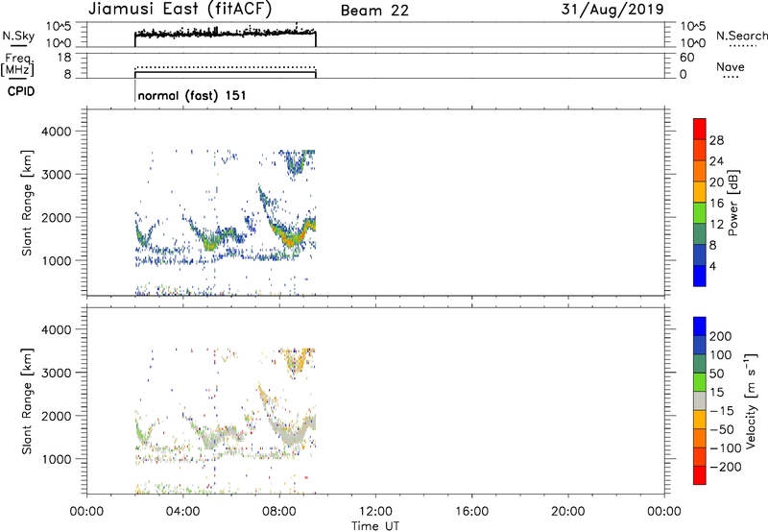This screenshot has height=532, width=768.
Task: Click the gray -15 to 15 velocity swatch
Action: [x=700, y=400]
